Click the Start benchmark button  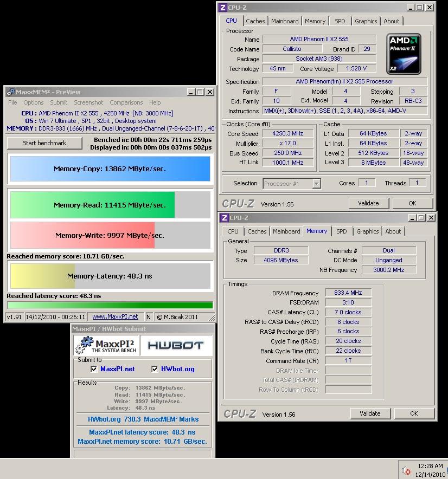tap(44, 143)
